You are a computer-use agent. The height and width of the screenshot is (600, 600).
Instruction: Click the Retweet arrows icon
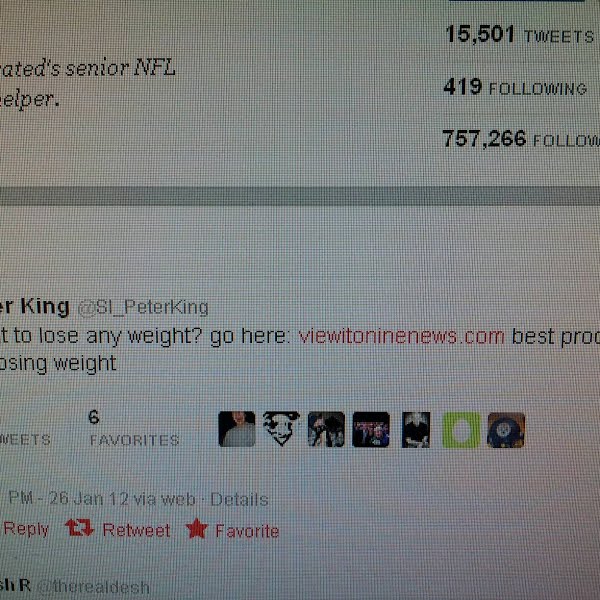[x=80, y=528]
